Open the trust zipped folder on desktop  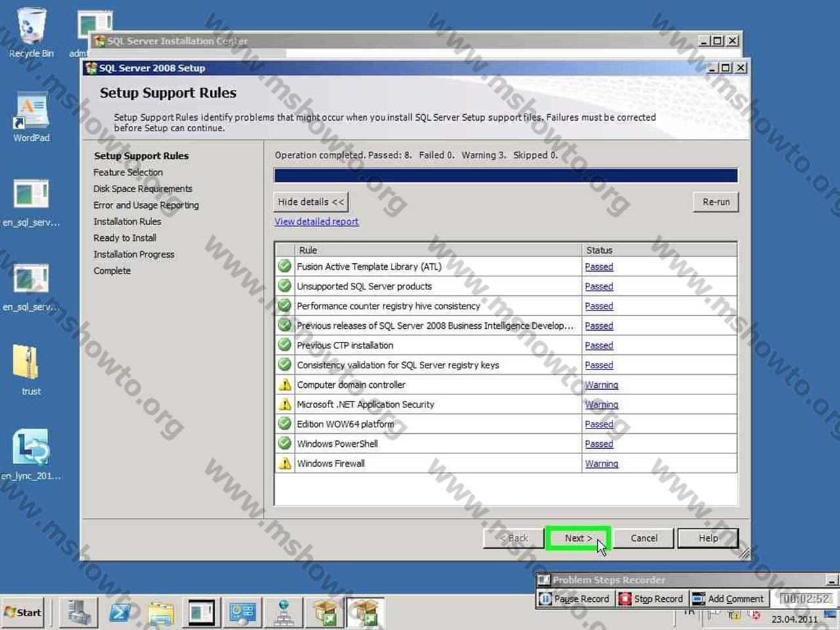31,369
